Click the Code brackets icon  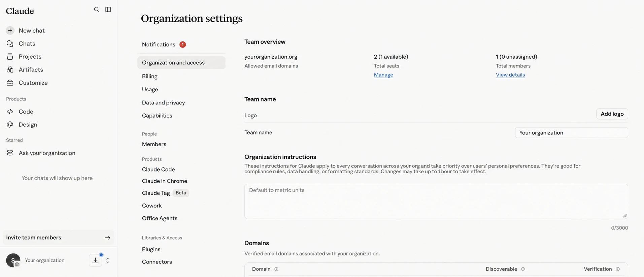click(x=10, y=112)
